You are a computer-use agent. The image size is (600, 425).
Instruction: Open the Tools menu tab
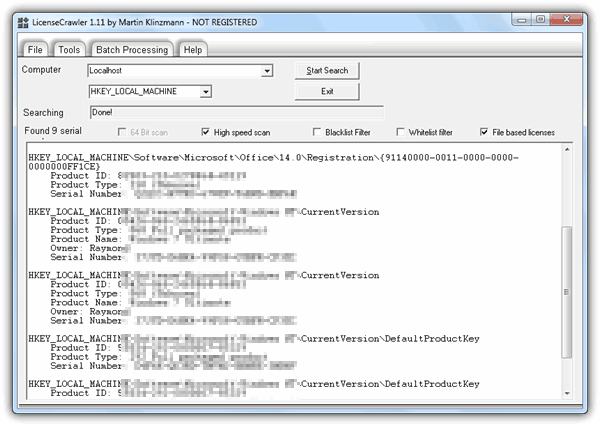pyautogui.click(x=69, y=50)
